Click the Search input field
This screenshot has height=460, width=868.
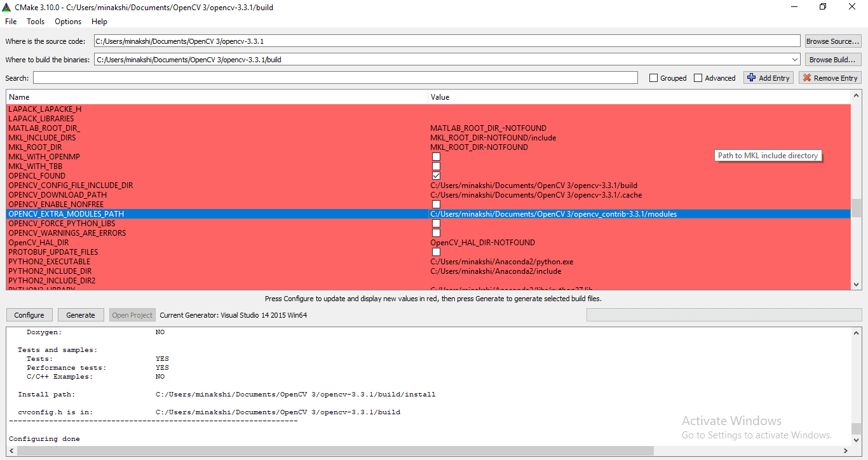335,78
